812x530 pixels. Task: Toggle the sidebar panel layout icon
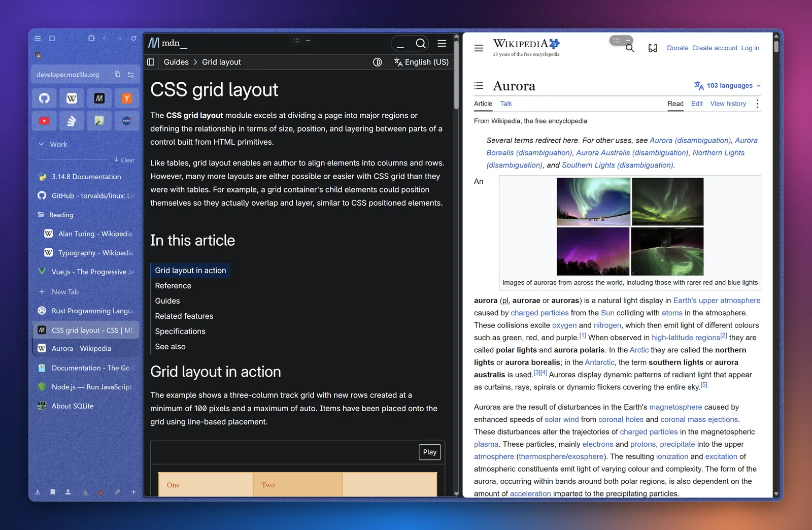(x=52, y=38)
